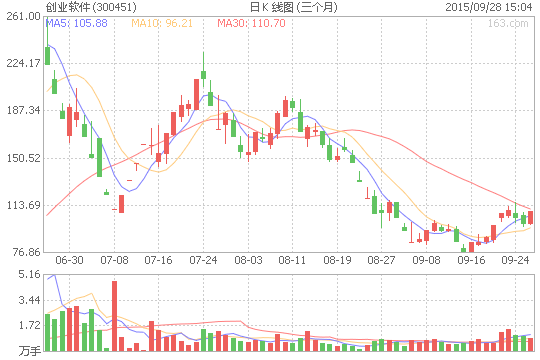Image resolution: width=540 pixels, height=360 pixels.
Task: Click the timestamp 2015/09/28 15:04
Action: (489, 7)
